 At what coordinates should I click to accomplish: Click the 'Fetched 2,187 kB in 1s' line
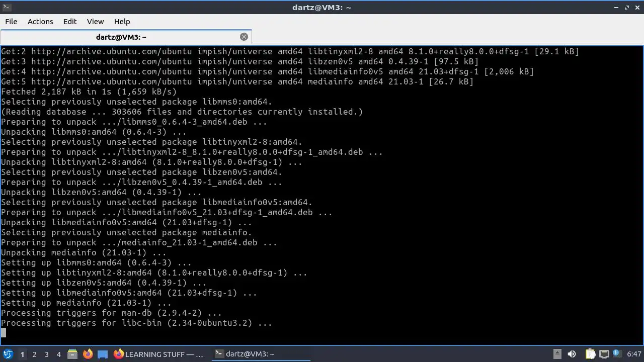[89, 92]
